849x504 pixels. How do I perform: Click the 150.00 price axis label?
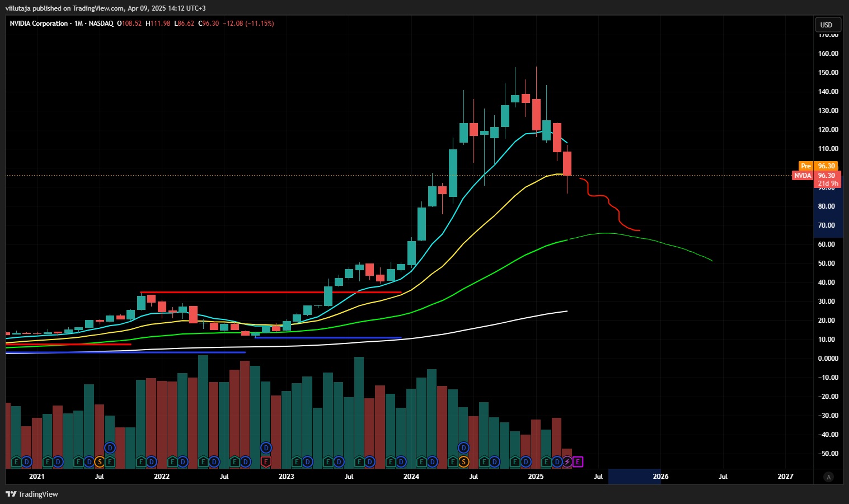click(x=828, y=73)
